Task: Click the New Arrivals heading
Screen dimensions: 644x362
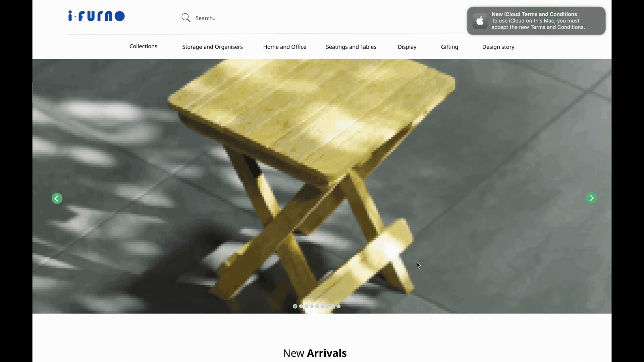Action: tap(315, 353)
